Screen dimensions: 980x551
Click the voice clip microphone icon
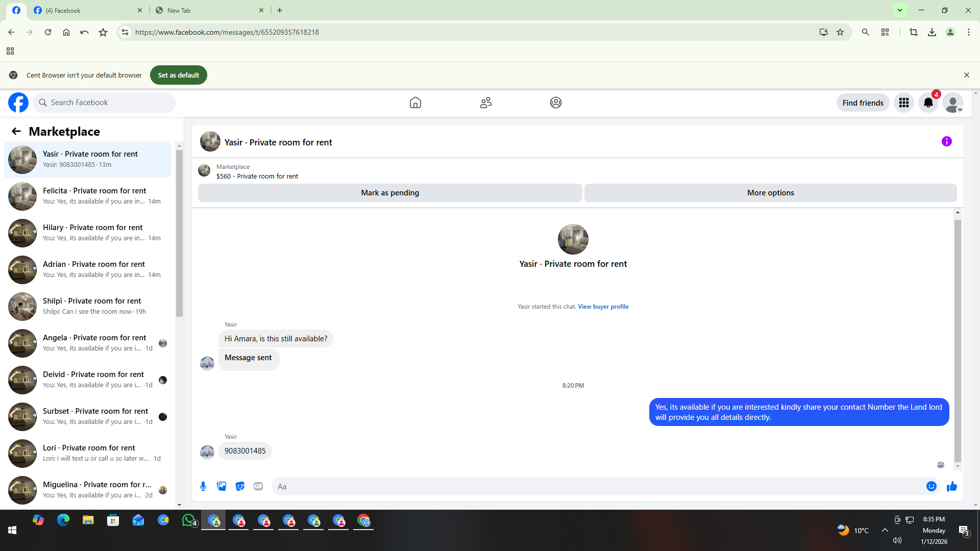[203, 486]
